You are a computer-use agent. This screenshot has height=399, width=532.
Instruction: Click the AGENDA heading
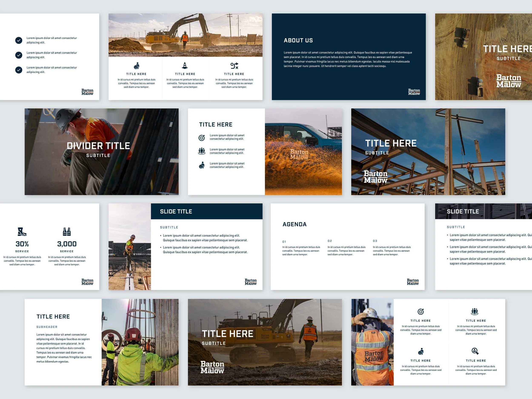pos(295,224)
